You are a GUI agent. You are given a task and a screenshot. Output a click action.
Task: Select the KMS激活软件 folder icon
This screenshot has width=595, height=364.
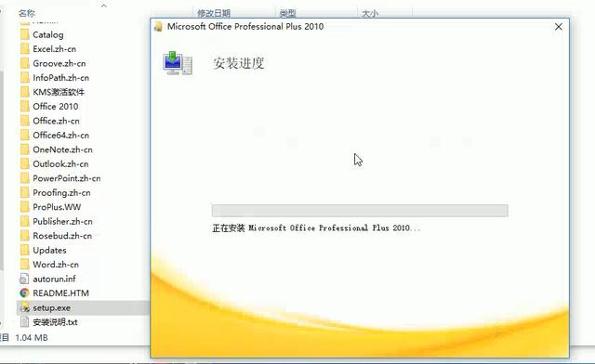(25, 92)
